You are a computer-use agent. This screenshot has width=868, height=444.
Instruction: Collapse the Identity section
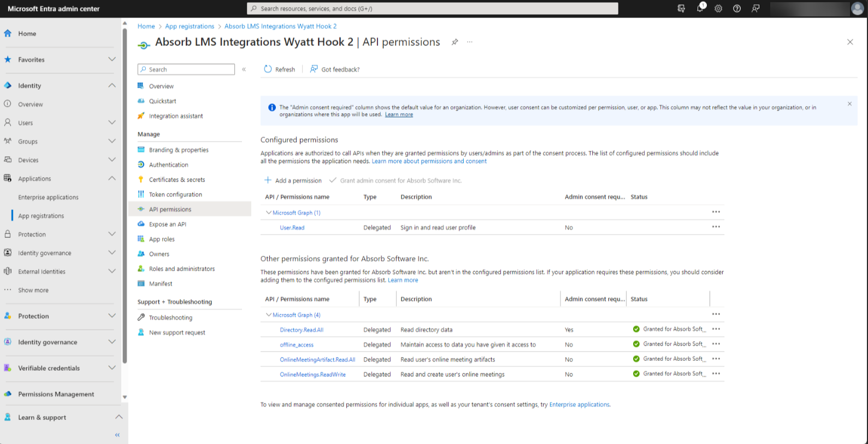click(111, 85)
